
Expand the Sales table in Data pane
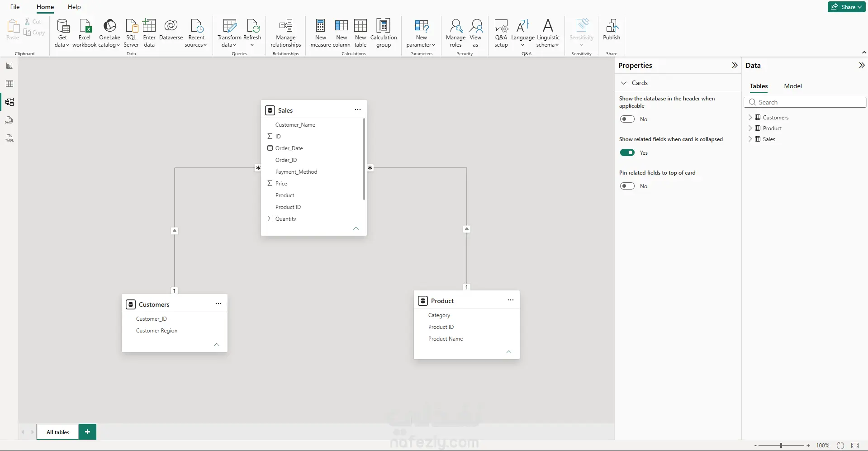pyautogui.click(x=750, y=139)
